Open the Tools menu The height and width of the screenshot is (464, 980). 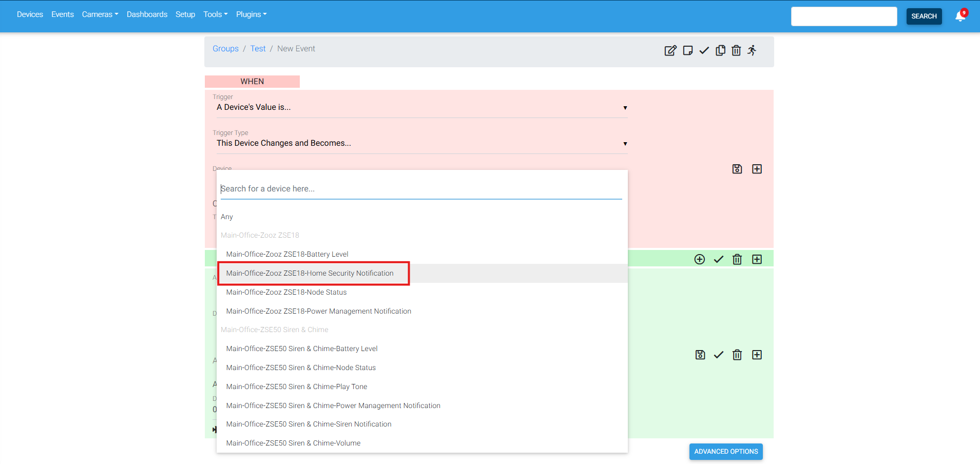click(x=215, y=14)
